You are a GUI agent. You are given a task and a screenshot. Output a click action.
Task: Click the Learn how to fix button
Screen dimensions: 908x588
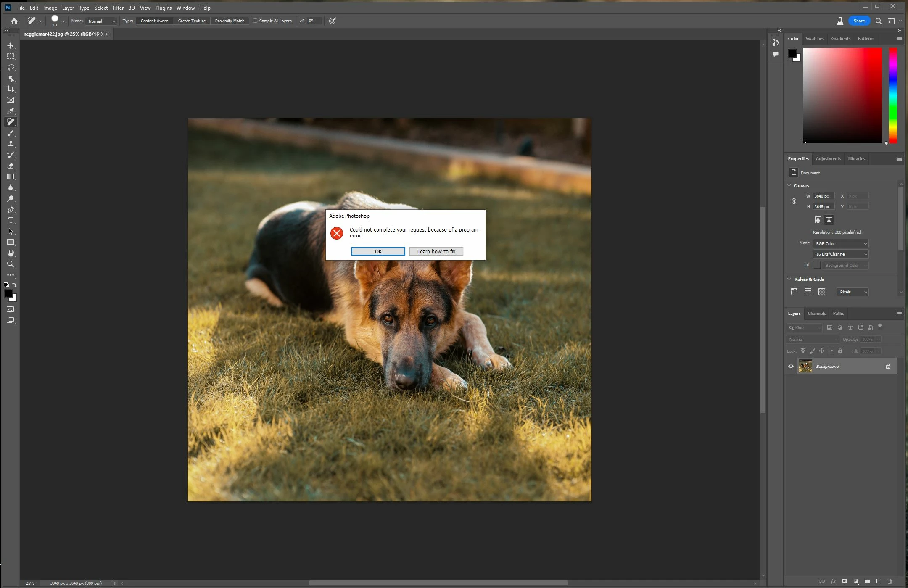click(436, 251)
